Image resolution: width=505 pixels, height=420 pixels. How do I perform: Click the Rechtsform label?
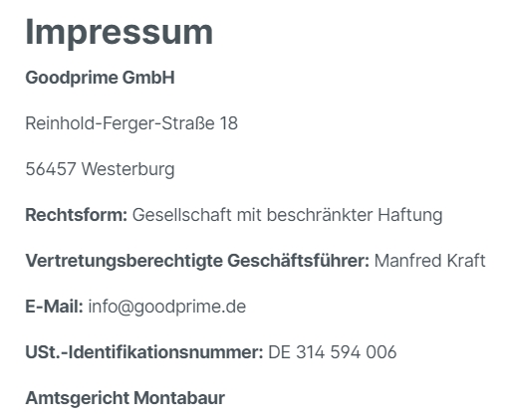click(x=77, y=215)
